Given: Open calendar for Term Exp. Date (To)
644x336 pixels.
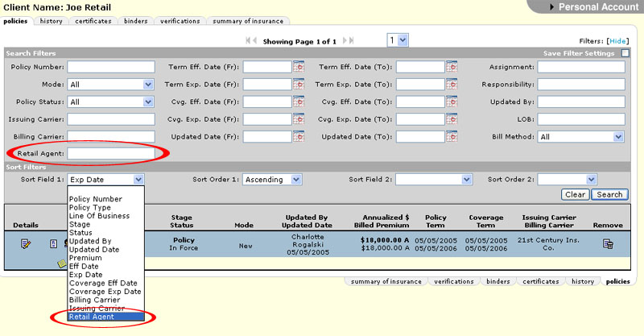Looking at the screenshot, I should pyautogui.click(x=452, y=85).
